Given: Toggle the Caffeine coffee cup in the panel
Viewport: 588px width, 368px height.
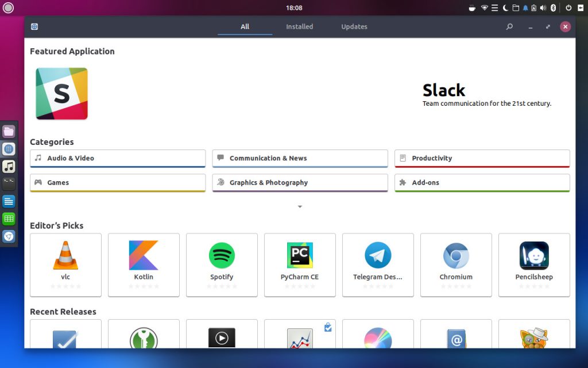Looking at the screenshot, I should click(472, 8).
